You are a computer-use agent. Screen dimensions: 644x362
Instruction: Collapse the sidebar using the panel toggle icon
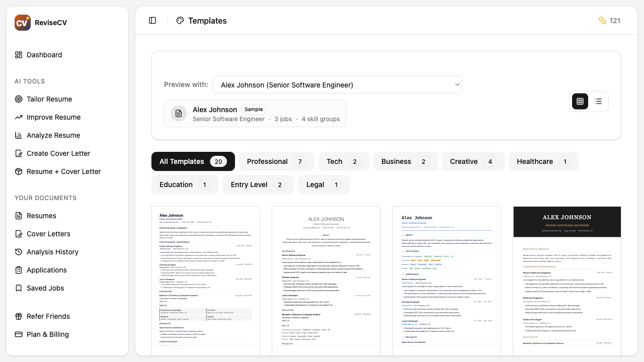(152, 20)
